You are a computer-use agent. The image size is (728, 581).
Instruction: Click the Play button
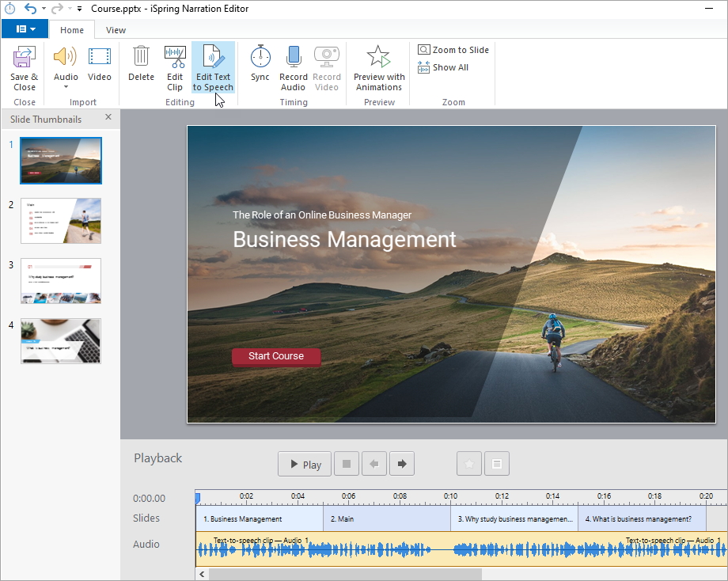[x=305, y=464]
